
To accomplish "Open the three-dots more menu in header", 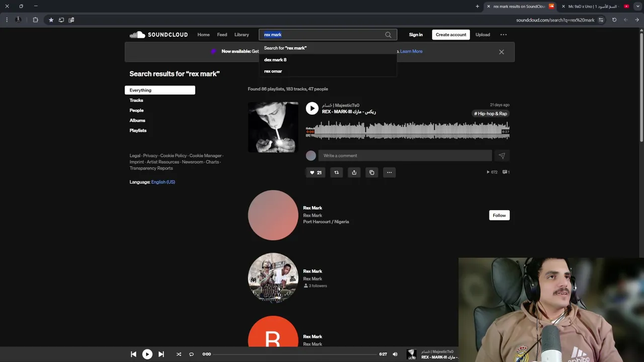I will [503, 35].
